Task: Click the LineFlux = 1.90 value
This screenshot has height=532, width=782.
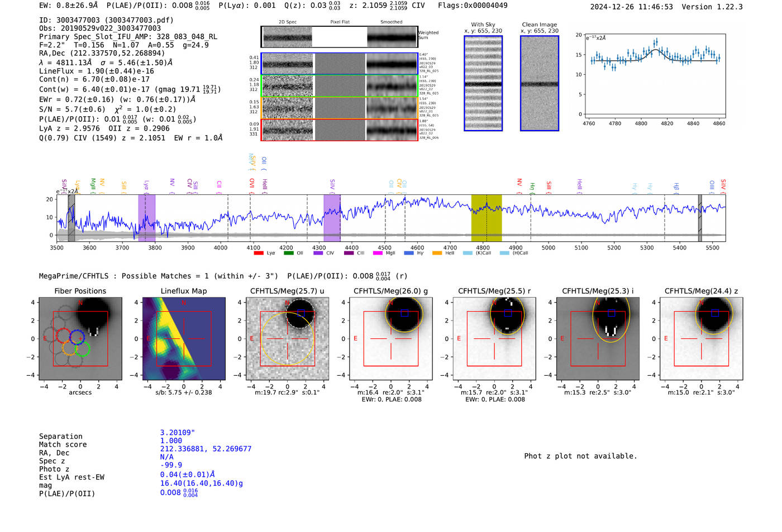Action: pyautogui.click(x=97, y=71)
